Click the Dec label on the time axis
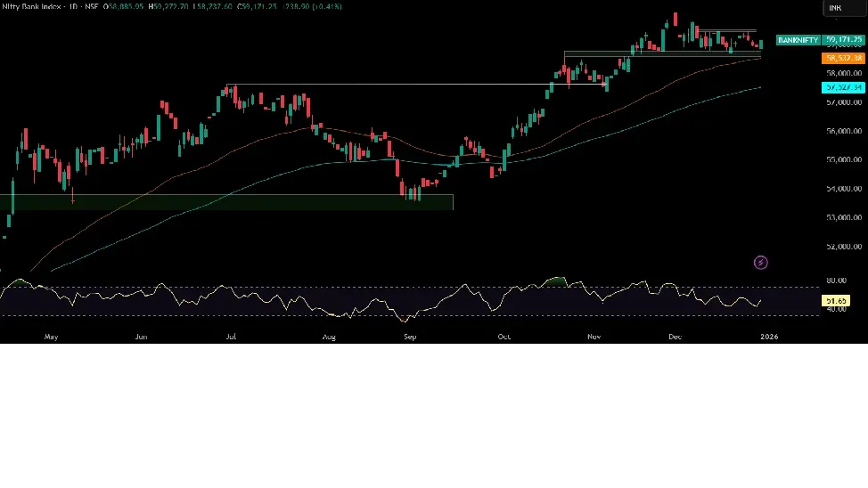 (675, 337)
